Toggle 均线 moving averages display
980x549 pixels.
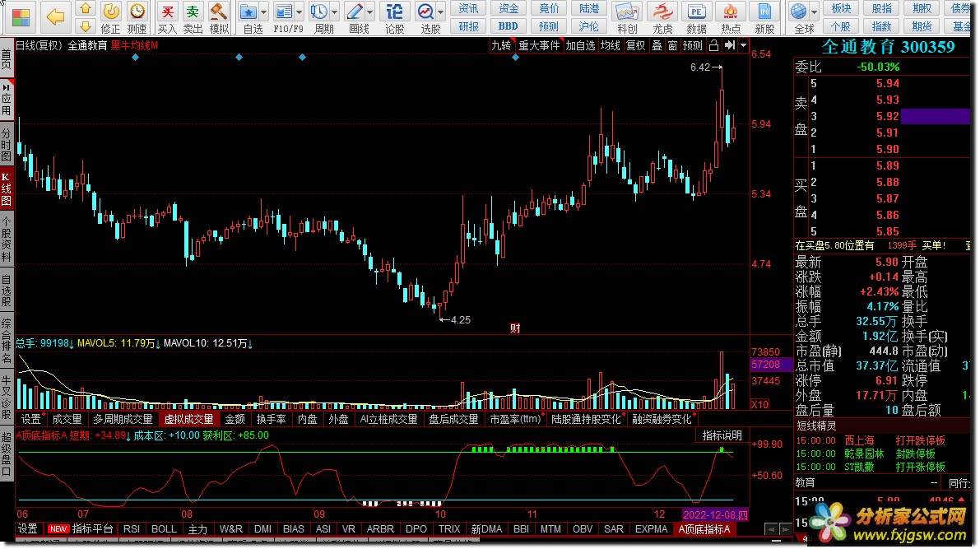coord(610,45)
